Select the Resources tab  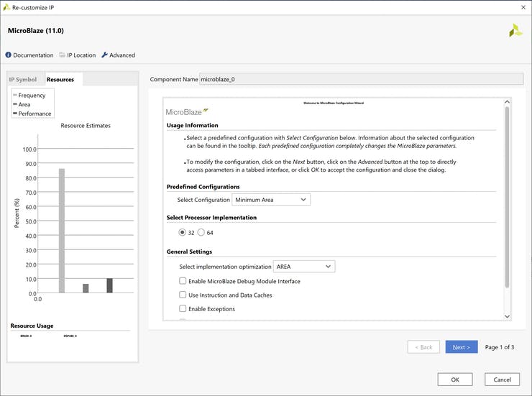point(60,79)
